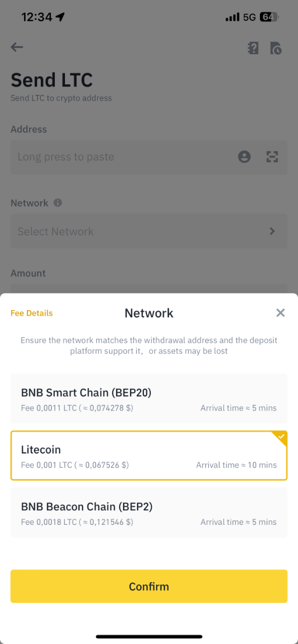
Task: Tap the home indicator bar
Action: [x=149, y=636]
